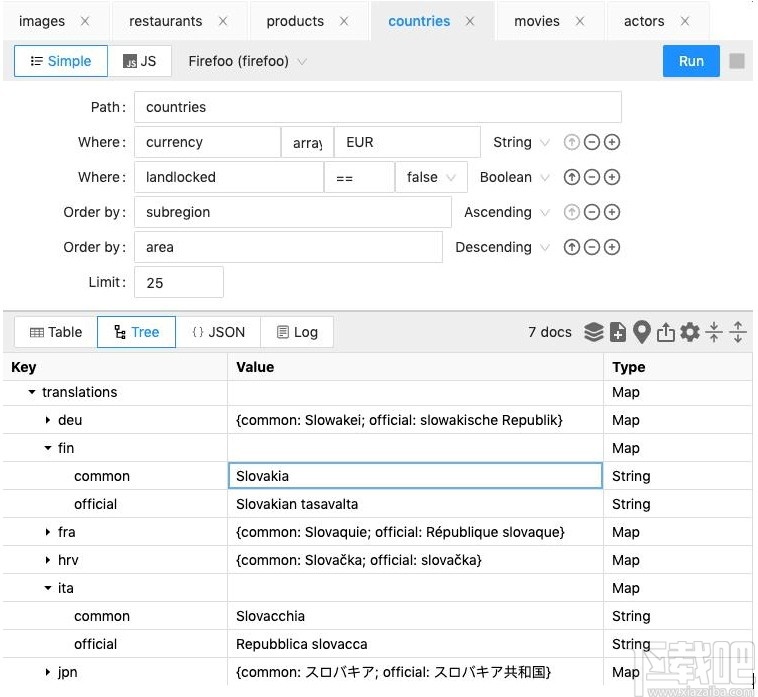758x697 pixels.
Task: Click the layers stack icon in results toolbar
Action: 594,332
